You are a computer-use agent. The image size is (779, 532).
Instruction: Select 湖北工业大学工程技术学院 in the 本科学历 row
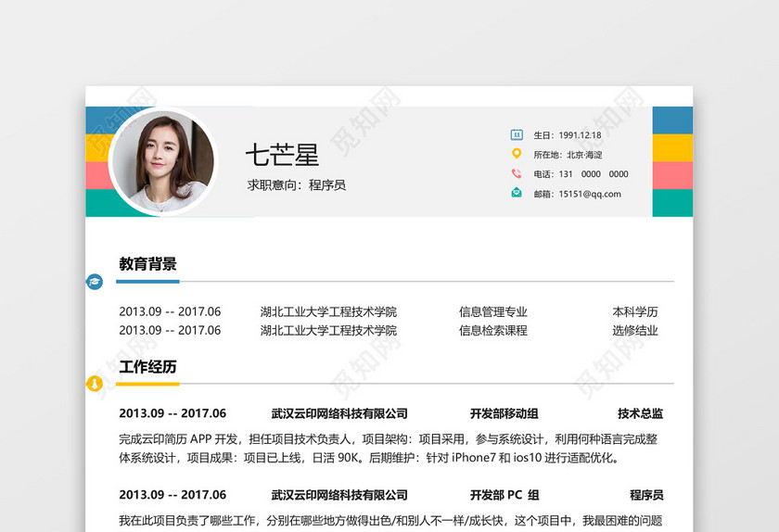[328, 311]
